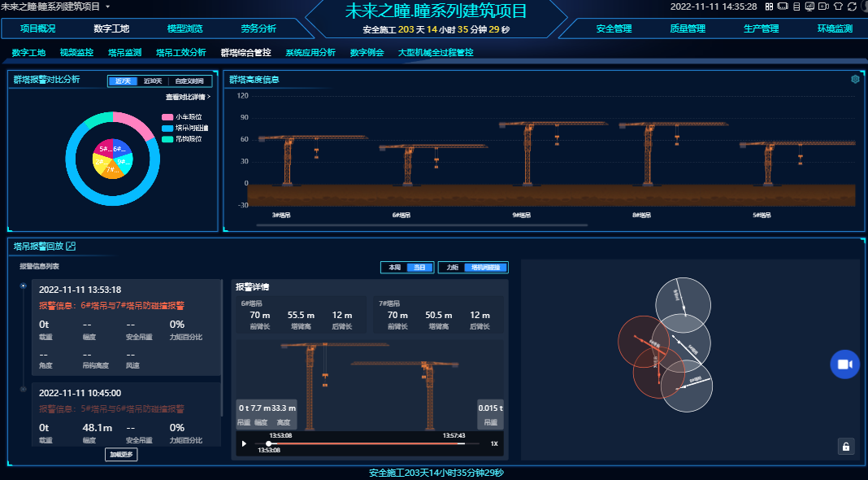
Task: Open the 安全管理 menu
Action: [x=614, y=28]
